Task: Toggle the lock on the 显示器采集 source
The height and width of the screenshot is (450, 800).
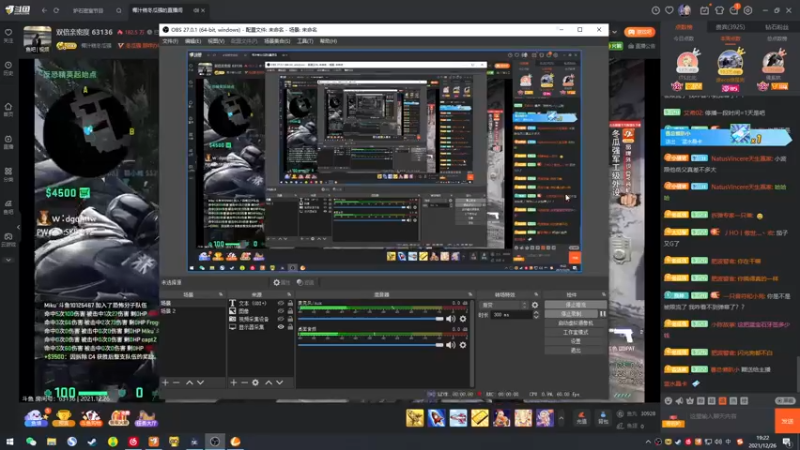Action: point(290,327)
